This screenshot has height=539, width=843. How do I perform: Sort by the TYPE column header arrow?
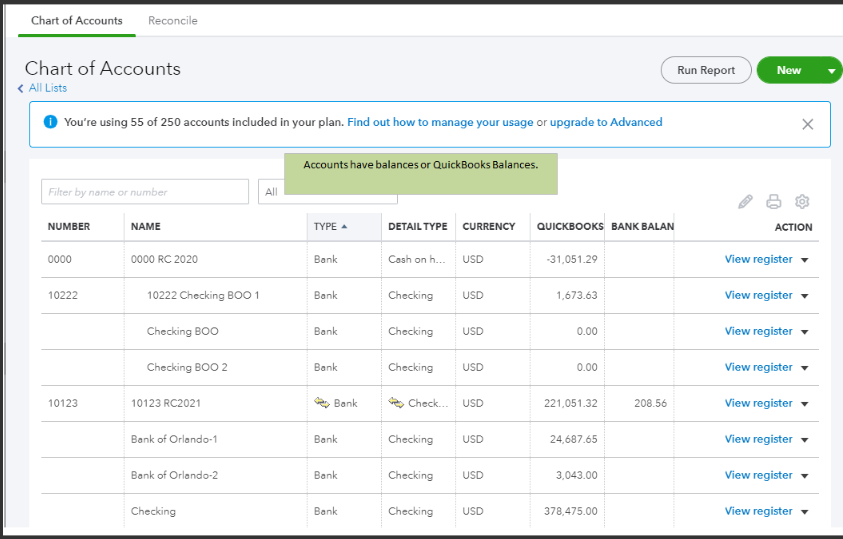tap(345, 227)
